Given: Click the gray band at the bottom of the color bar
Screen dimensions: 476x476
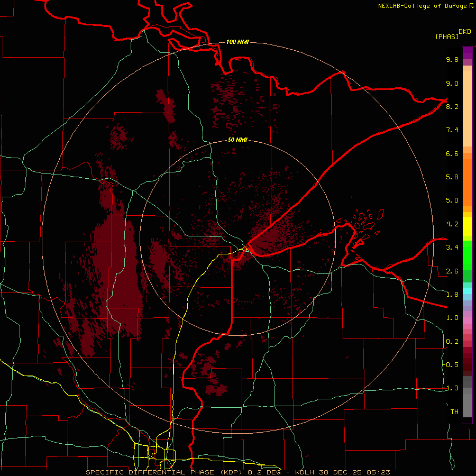Looking at the screenshot, I should [x=467, y=402].
